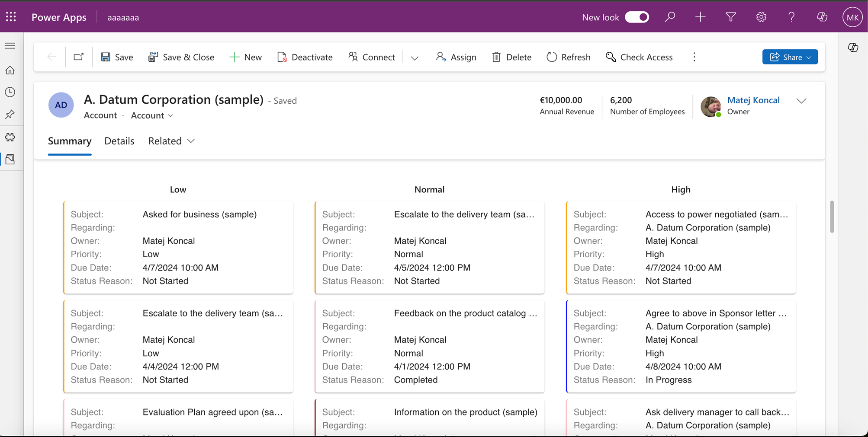Click the help question mark icon
This screenshot has height=437, width=868.
(791, 17)
